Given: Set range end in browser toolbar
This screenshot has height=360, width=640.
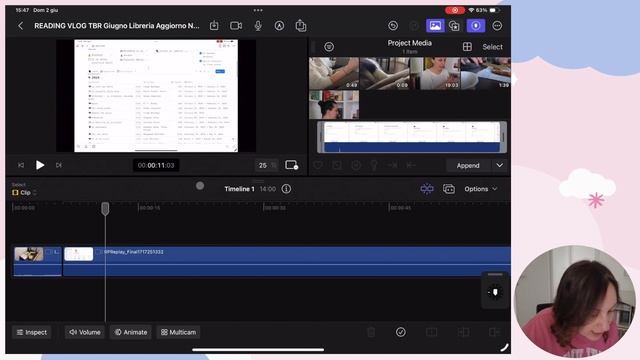Looking at the screenshot, I should pyautogui.click(x=411, y=165).
